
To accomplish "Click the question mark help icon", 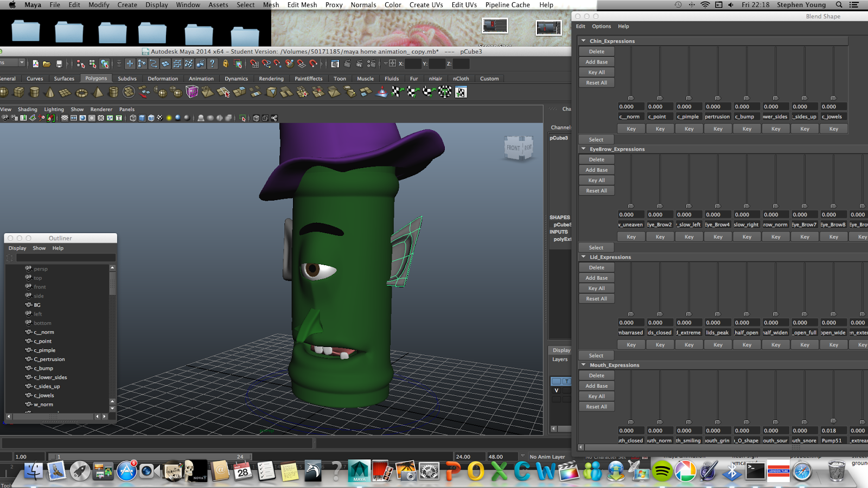I will pos(212,64).
